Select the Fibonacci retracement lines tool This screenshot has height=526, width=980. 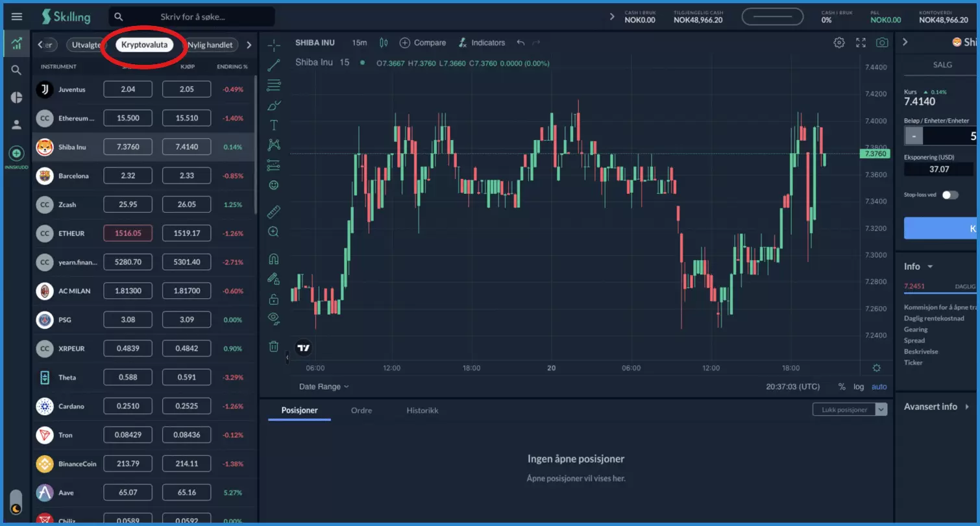[x=274, y=85]
